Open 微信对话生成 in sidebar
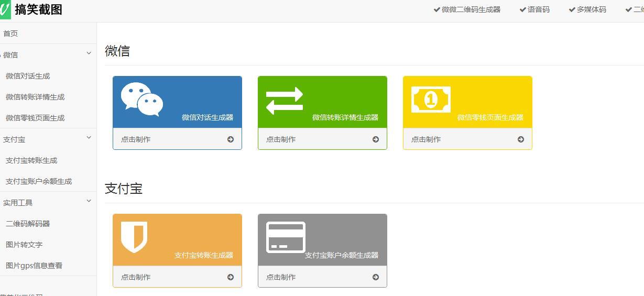Screen dimensions: 644x296 pyautogui.click(x=28, y=76)
